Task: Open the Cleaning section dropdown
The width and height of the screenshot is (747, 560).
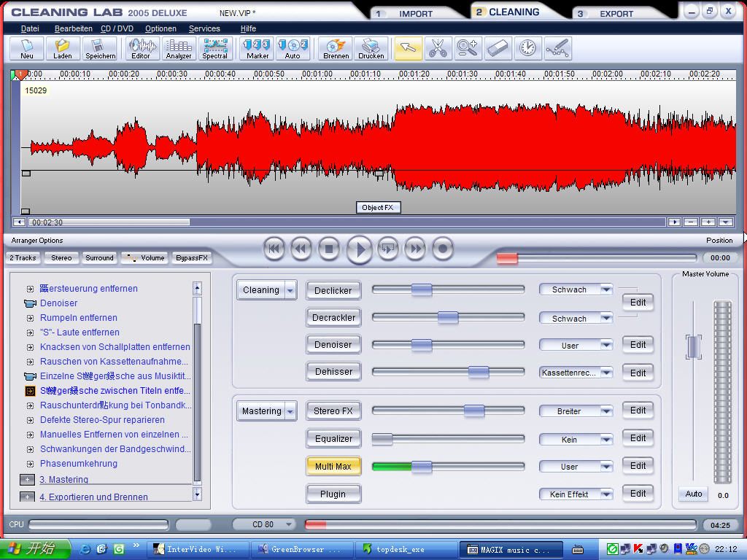Action: pos(290,290)
